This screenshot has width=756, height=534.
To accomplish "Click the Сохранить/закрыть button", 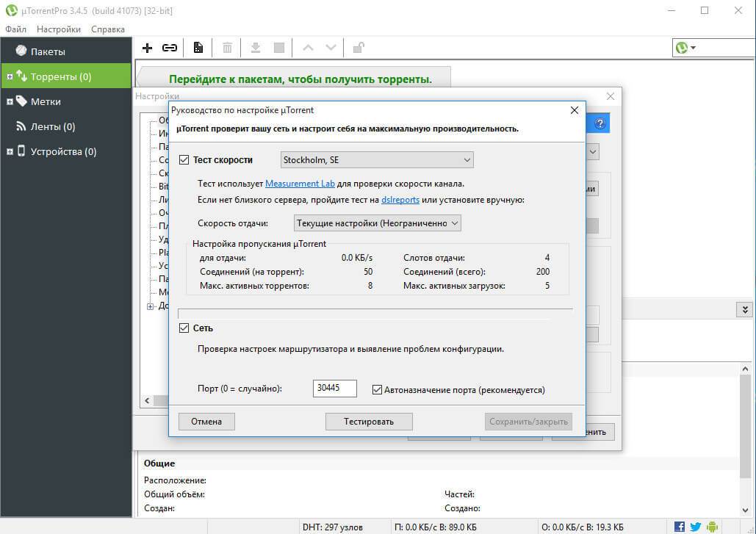I will click(528, 422).
